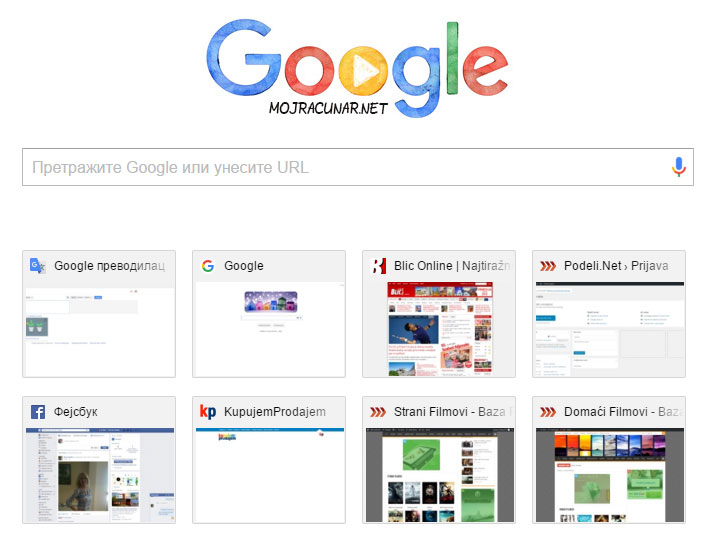Click the Google search URL input field
Viewport: 712px width, 544px height.
coord(358,167)
